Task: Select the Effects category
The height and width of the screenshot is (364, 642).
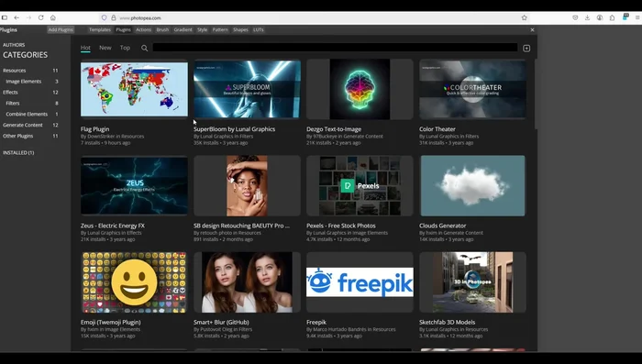Action: click(x=30, y=92)
